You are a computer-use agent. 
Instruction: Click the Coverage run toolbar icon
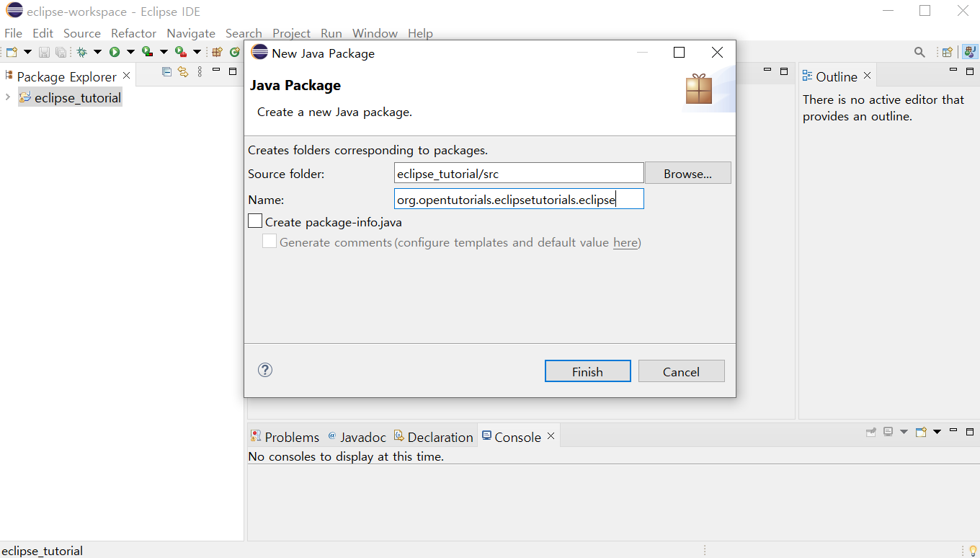click(147, 52)
